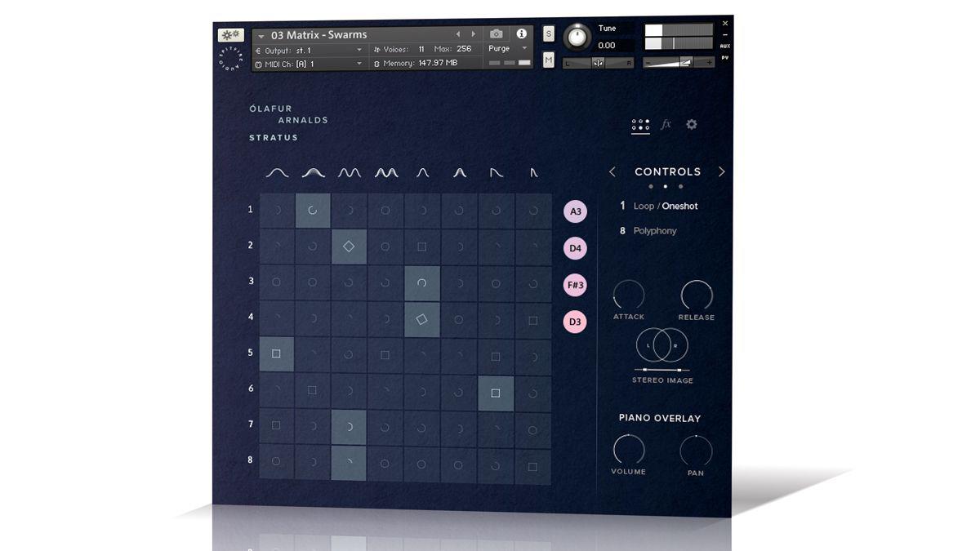Screen dimensions: 980x551
Task: Go to previous instrument preset arrow
Action: 458,34
